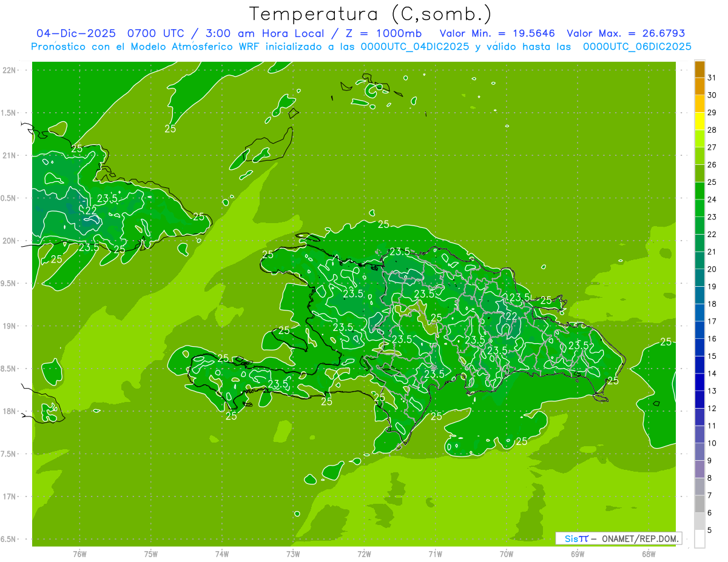728x562 pixels.
Task: Click the '73W' longitude label
Action: click(x=293, y=554)
